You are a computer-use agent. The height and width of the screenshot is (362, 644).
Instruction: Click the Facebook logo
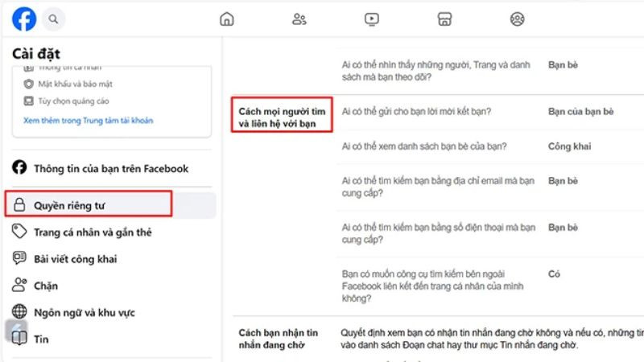click(x=24, y=19)
